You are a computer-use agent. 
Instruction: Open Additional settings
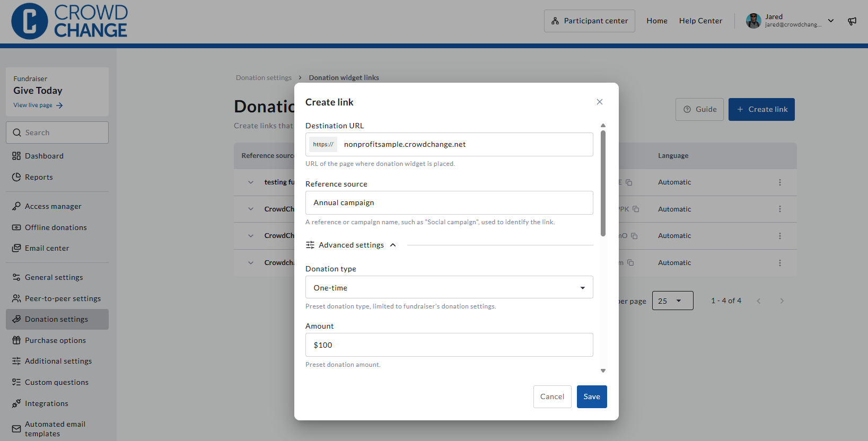tap(57, 361)
